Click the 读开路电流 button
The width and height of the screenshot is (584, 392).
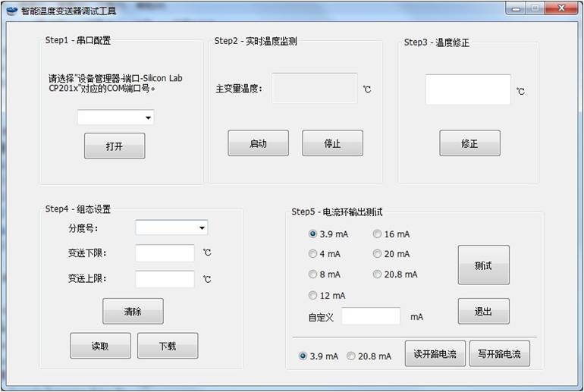coord(435,354)
